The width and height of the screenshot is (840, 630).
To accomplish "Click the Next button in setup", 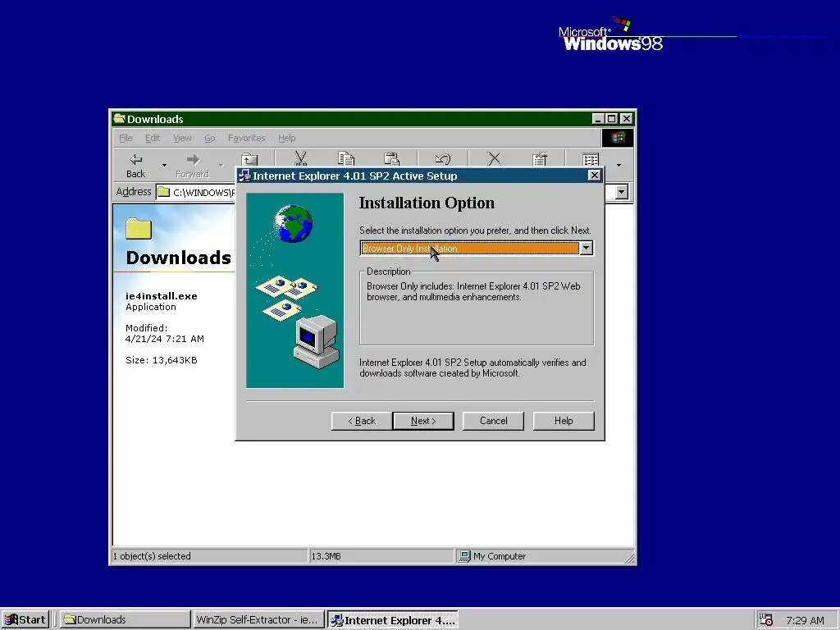I will tap(423, 421).
